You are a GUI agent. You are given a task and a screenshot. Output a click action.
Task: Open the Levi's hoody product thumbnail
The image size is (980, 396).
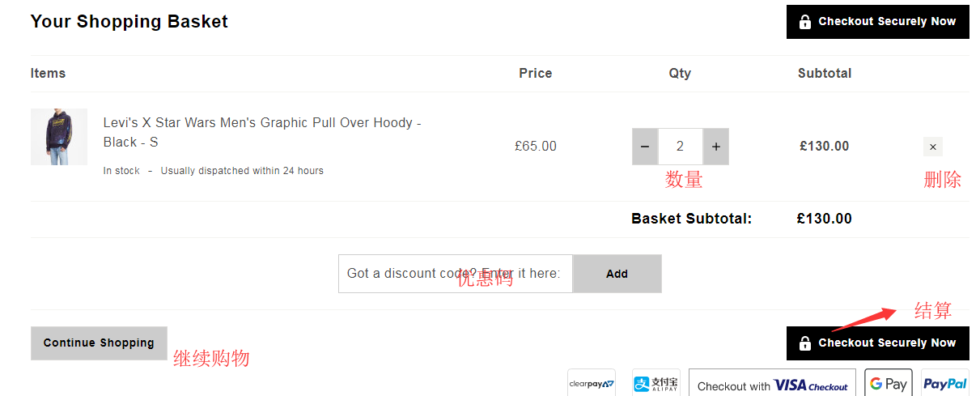click(x=59, y=137)
